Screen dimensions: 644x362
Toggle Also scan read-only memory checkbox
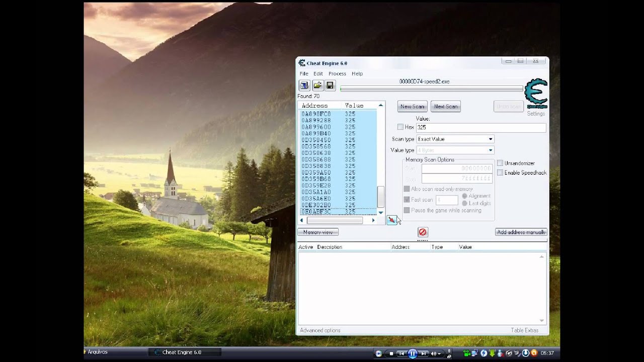(x=407, y=189)
